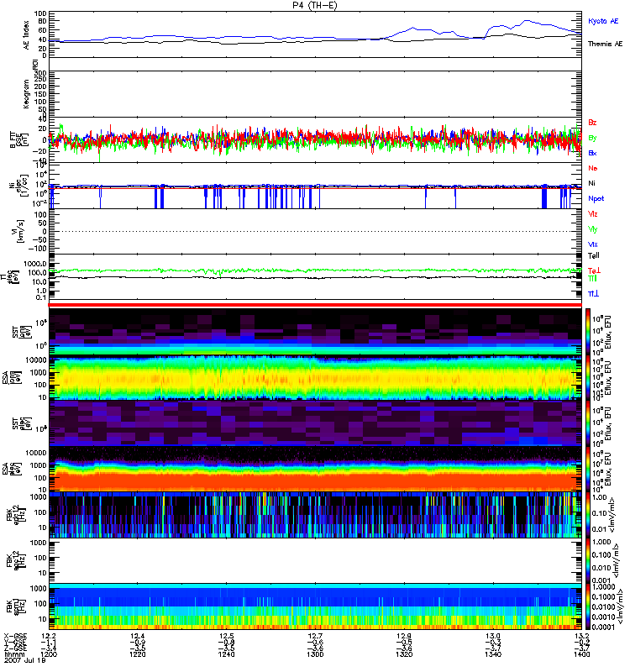Click the color bar beside the bottom FBK scm panel
The image size is (630, 672).
[x=589, y=606]
